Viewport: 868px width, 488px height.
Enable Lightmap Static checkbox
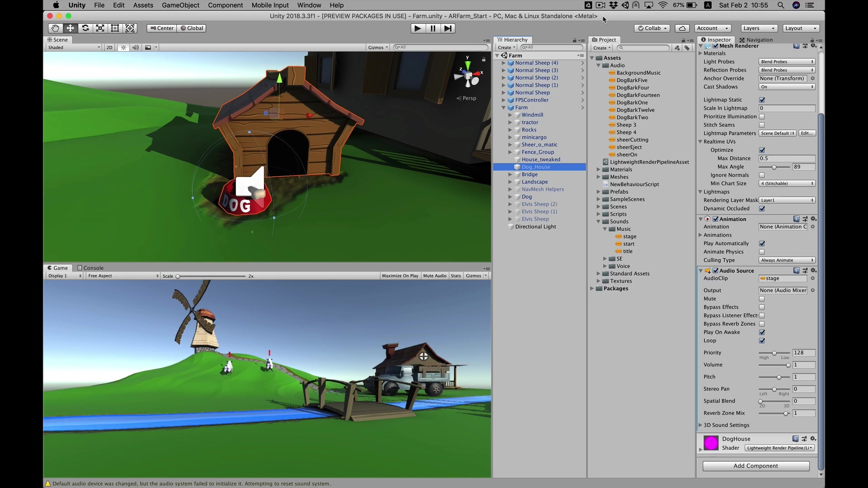pos(762,99)
